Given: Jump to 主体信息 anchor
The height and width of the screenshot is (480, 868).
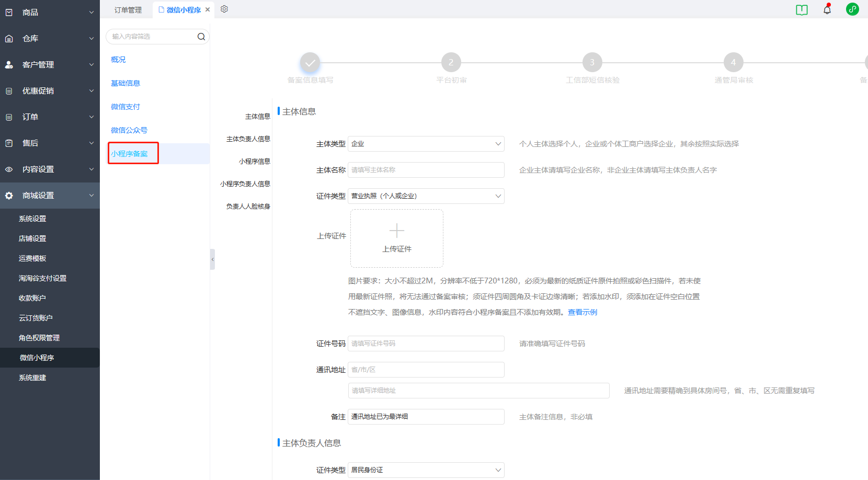Looking at the screenshot, I should (258, 117).
